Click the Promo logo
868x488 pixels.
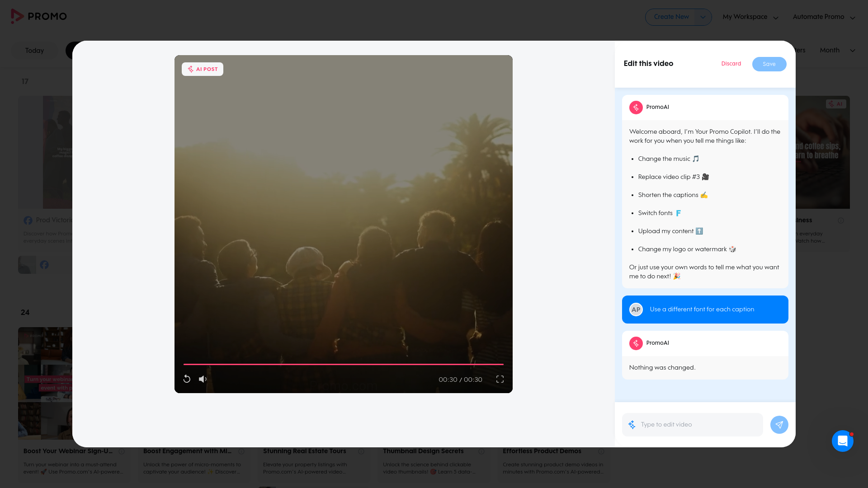point(39,16)
